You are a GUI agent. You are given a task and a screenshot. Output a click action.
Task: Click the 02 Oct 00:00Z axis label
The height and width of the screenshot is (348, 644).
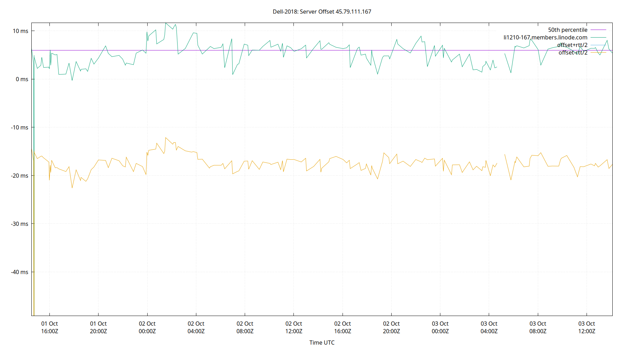pos(147,327)
